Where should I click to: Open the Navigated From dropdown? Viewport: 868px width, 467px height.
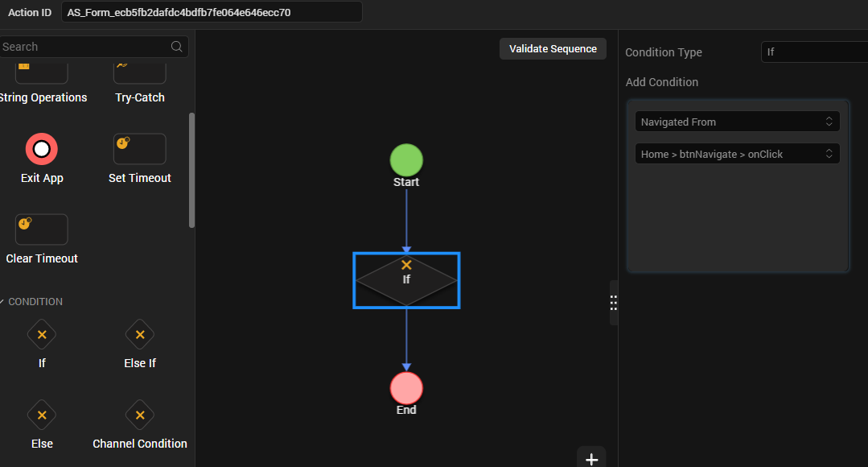click(x=738, y=122)
